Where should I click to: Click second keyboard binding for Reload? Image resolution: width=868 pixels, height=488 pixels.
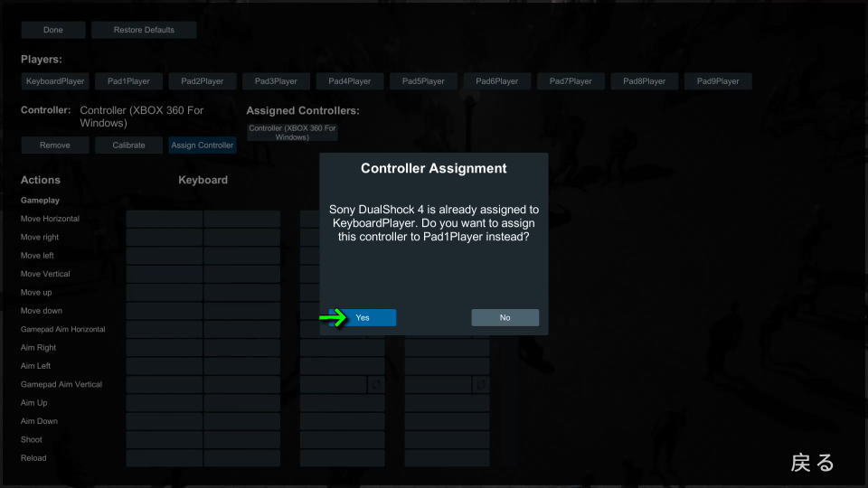(x=241, y=458)
